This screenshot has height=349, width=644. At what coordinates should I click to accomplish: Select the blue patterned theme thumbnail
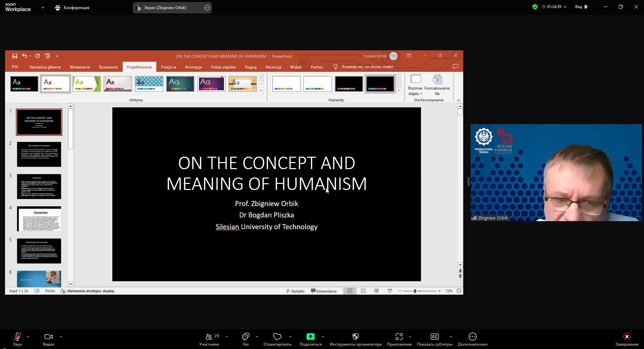(x=149, y=84)
